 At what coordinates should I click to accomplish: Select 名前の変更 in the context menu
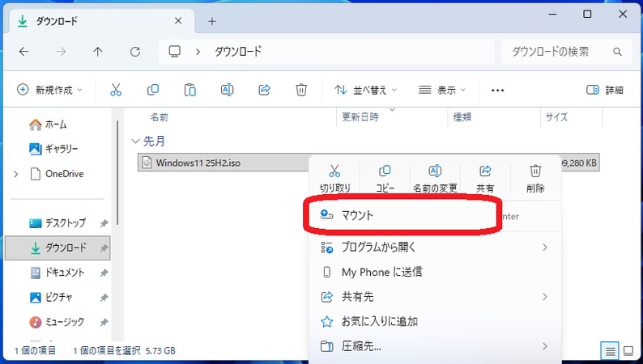coord(435,179)
